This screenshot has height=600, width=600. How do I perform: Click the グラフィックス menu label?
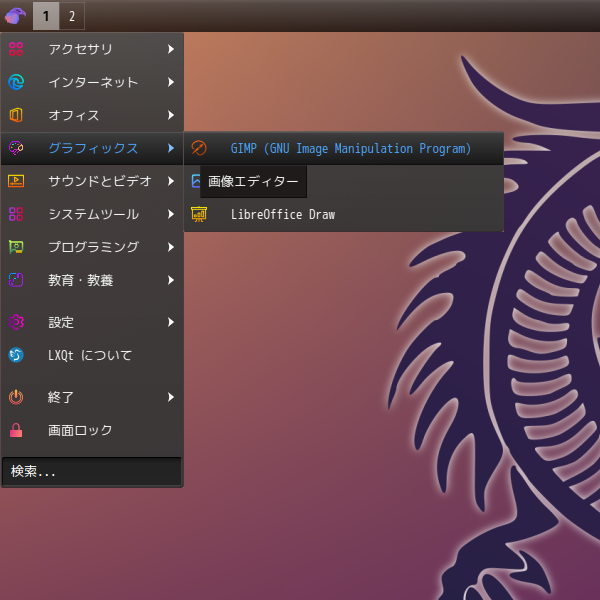(93, 148)
